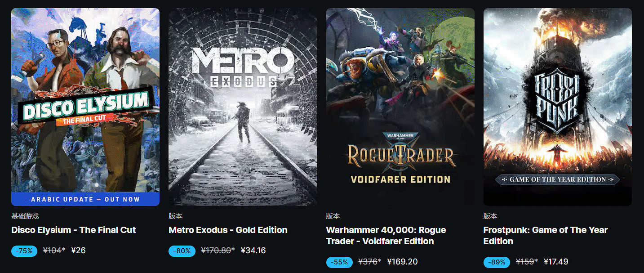644x273 pixels.
Task: Open Warhammer 40,000: Rogue Trader title link
Action: [x=386, y=235]
